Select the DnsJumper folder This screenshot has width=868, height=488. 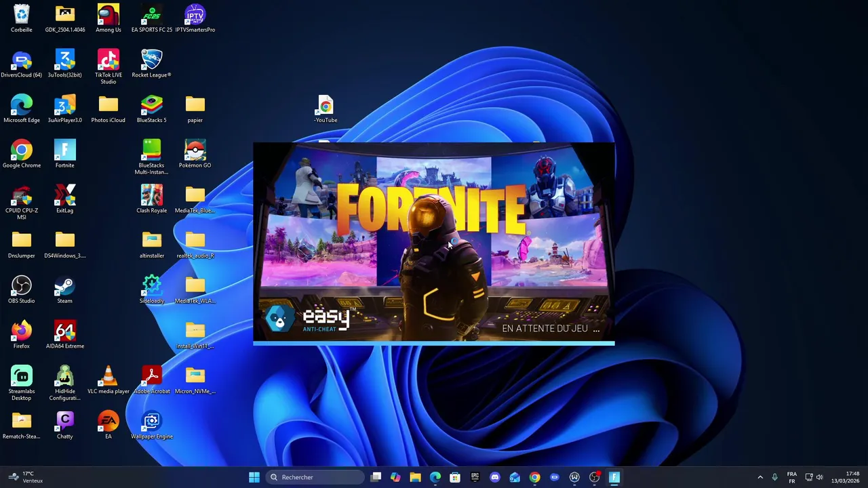[22, 244]
